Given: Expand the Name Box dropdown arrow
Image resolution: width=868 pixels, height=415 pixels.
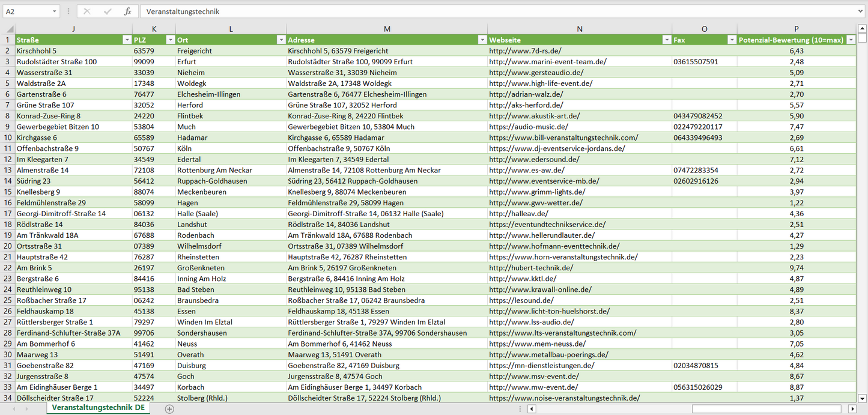Looking at the screenshot, I should point(55,11).
